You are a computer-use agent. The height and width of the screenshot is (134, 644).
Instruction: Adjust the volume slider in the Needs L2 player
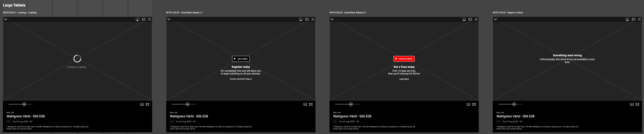point(347,104)
